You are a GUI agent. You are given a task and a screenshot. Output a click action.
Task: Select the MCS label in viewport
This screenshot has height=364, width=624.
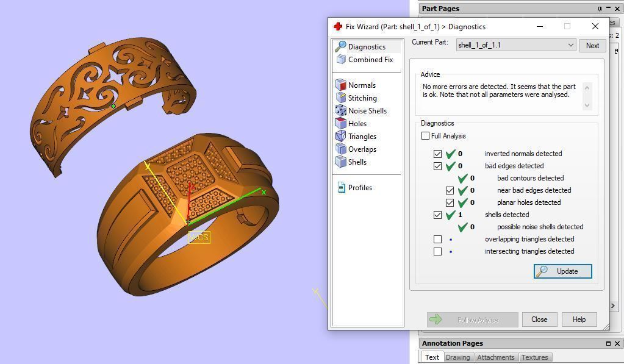(199, 238)
